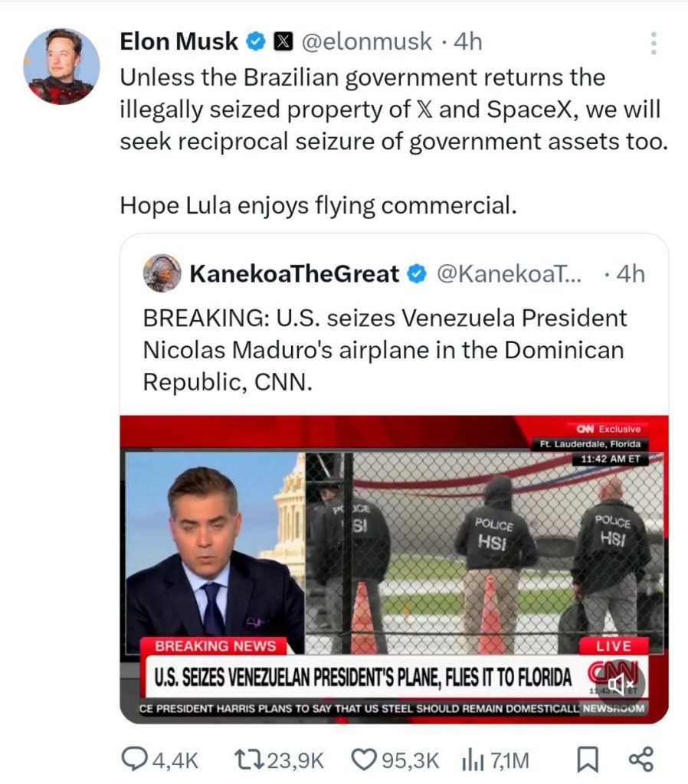Open the KanekoaTheGreat display name

click(294, 274)
